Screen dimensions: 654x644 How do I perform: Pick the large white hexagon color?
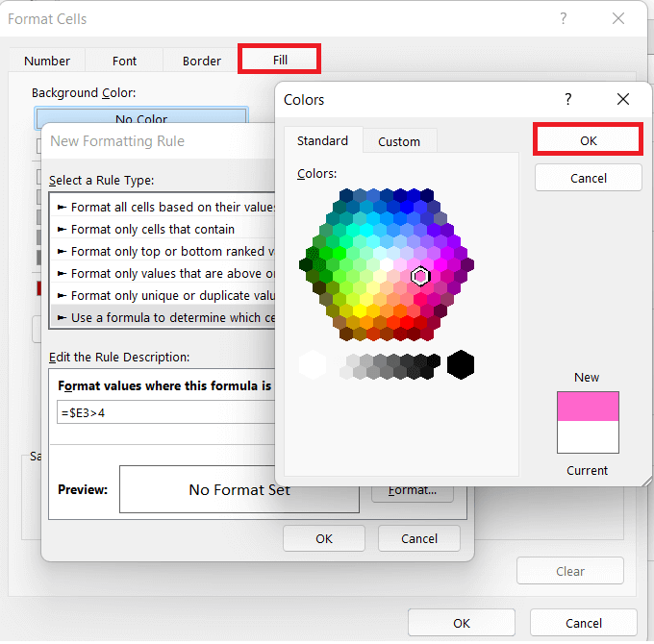coord(313,364)
